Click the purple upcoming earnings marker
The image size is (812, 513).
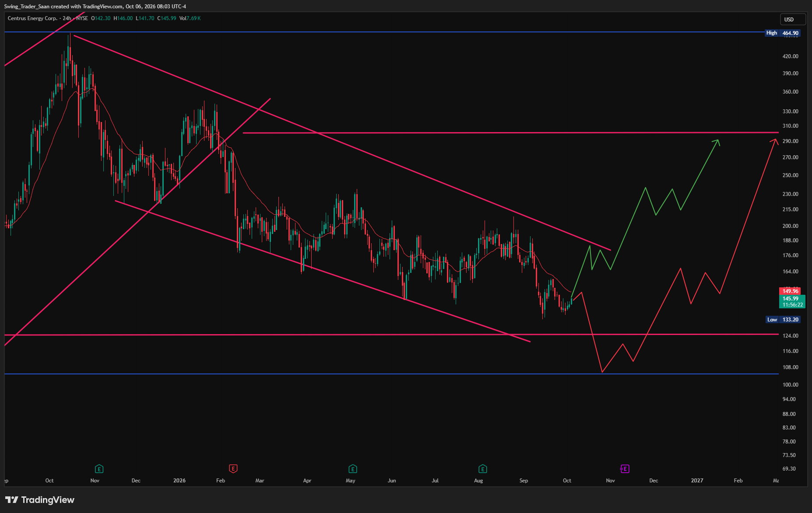tap(625, 469)
